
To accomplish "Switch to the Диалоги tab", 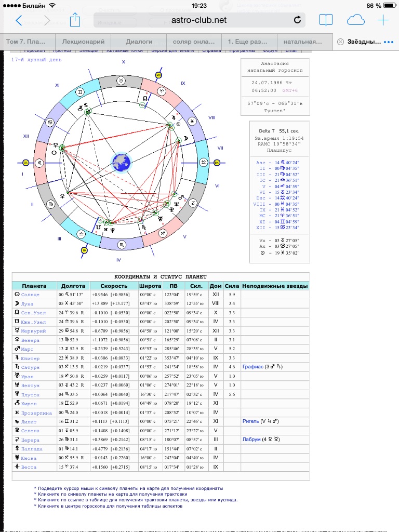I will pos(139,42).
